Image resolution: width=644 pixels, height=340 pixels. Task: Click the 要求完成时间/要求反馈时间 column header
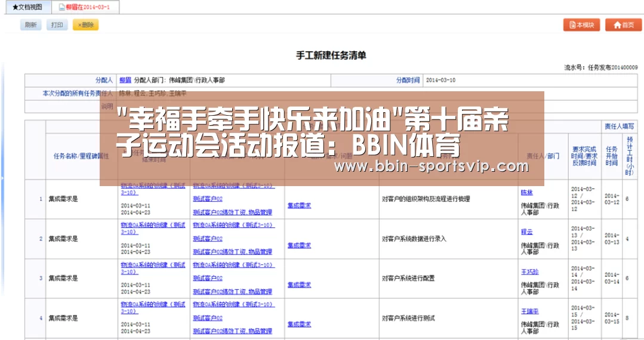pyautogui.click(x=584, y=156)
